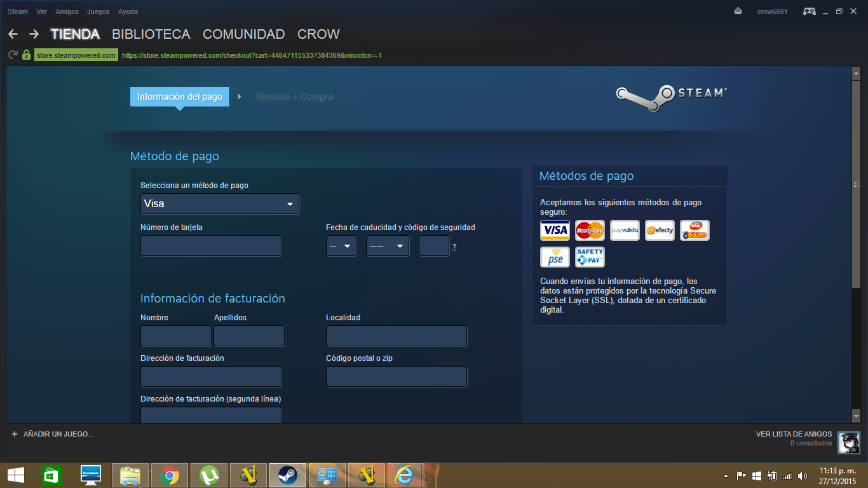Click the Visa payment logo
Image resolution: width=868 pixels, height=488 pixels.
[555, 230]
